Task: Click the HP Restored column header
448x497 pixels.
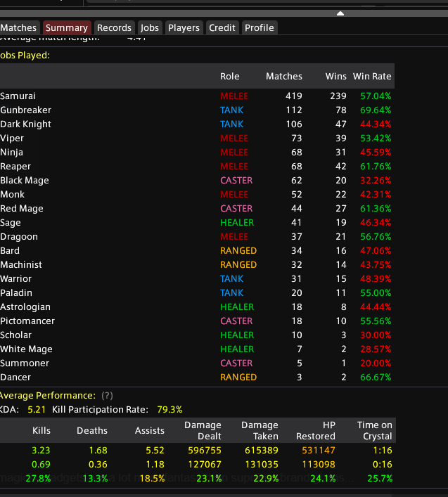Action: click(316, 430)
